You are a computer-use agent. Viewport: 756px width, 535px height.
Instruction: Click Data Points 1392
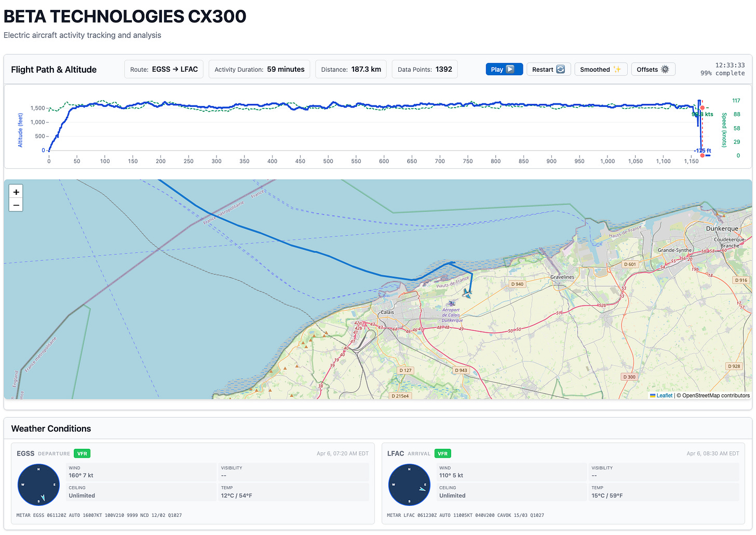(425, 69)
